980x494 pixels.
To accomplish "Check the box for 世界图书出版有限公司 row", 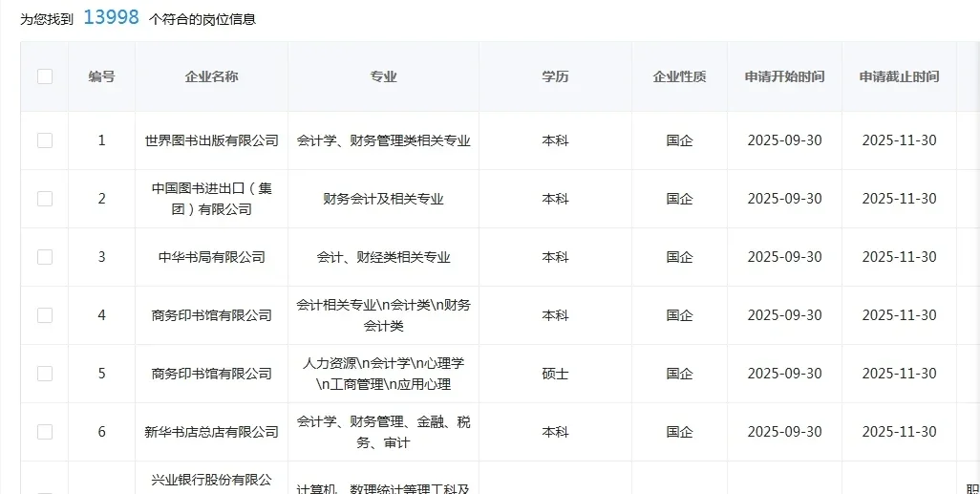I will [45, 140].
